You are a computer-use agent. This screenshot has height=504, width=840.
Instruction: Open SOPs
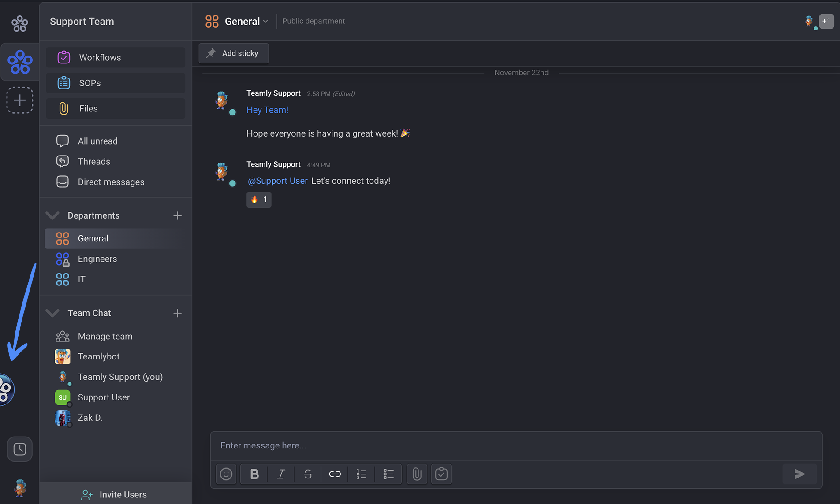(116, 83)
